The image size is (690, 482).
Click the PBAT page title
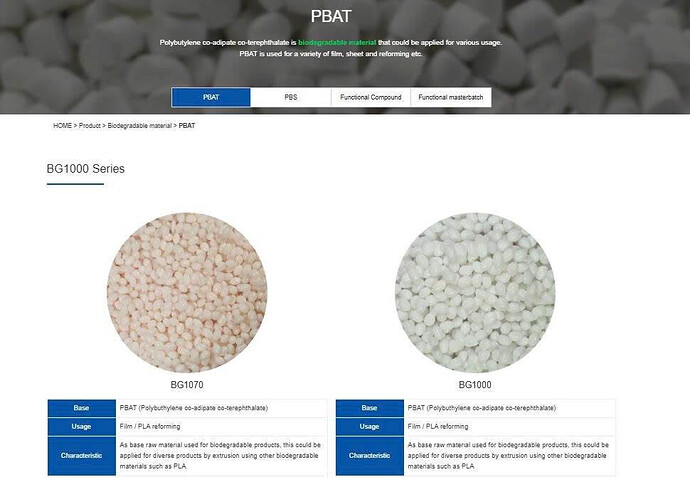(x=331, y=16)
